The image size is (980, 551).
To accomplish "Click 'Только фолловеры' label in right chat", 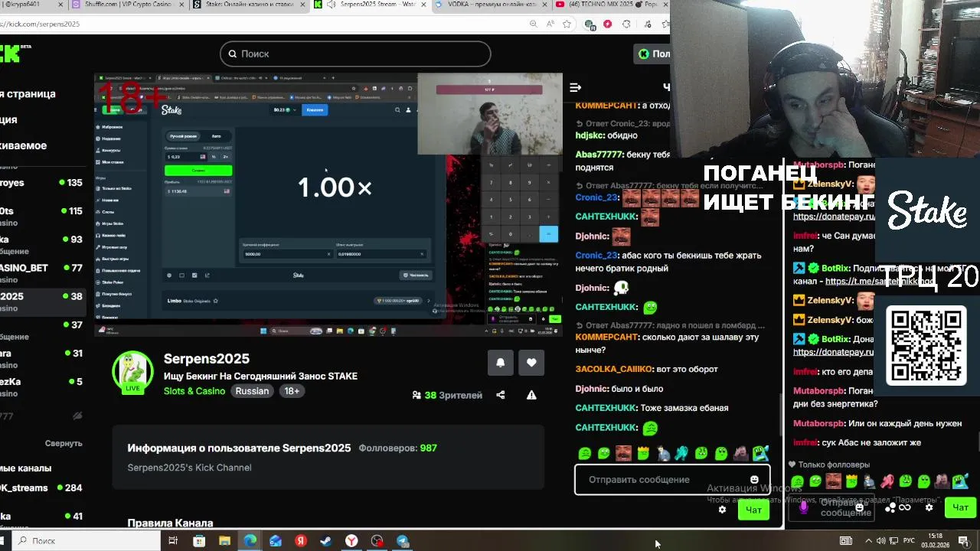I will (834, 465).
